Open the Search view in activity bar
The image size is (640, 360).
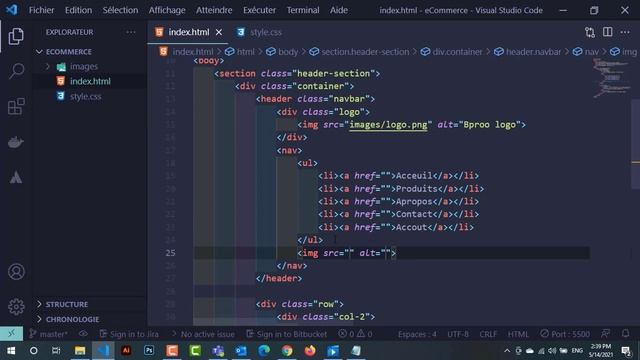coord(16,71)
